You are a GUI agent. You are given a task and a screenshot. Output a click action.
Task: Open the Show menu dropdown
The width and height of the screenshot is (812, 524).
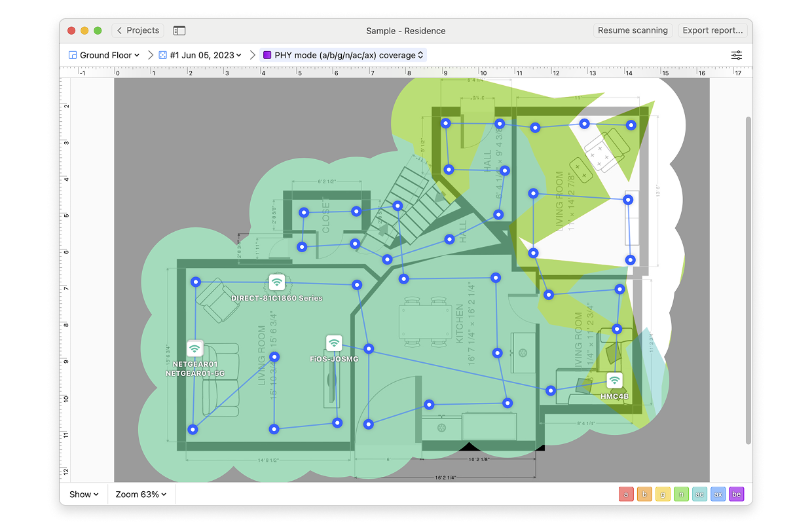tap(84, 495)
